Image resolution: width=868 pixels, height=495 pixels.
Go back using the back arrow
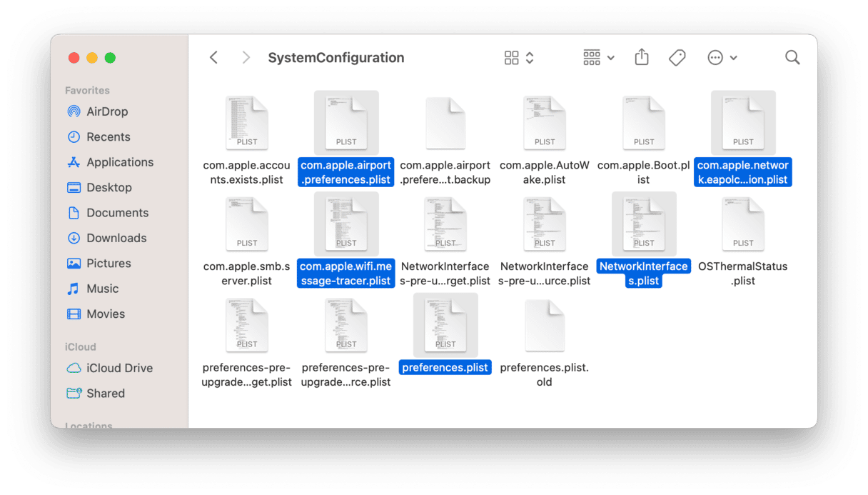[x=213, y=58]
